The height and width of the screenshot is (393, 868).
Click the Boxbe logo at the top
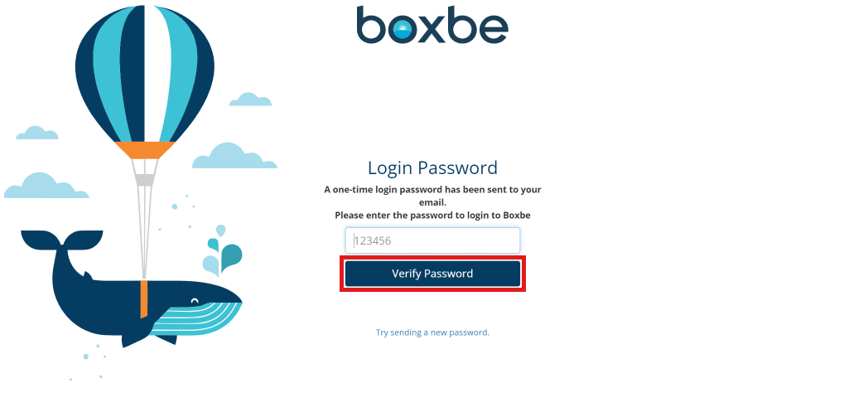coord(432,25)
